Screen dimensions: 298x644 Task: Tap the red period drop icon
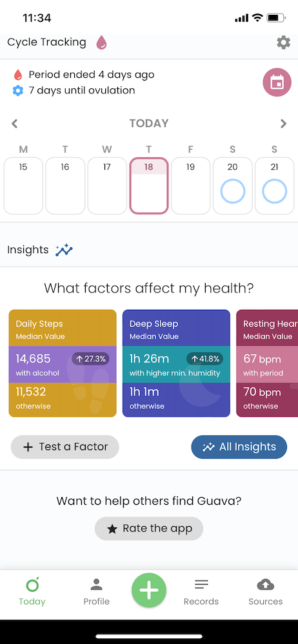pos(17,75)
